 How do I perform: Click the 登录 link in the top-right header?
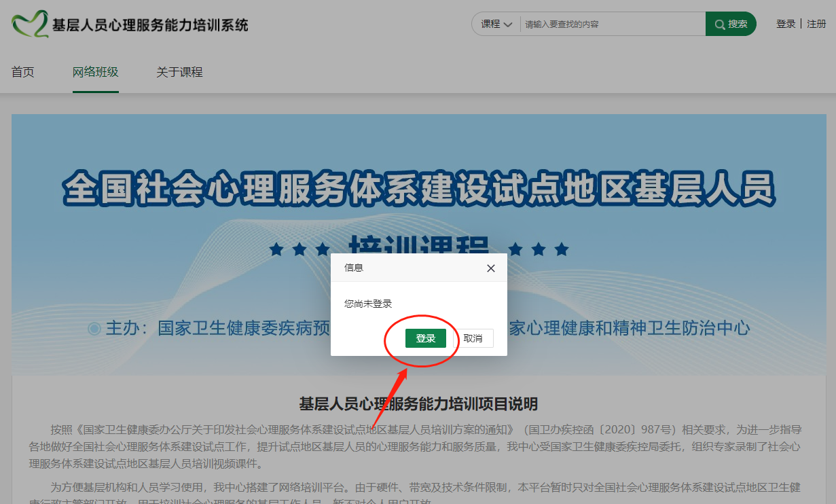[x=786, y=24]
